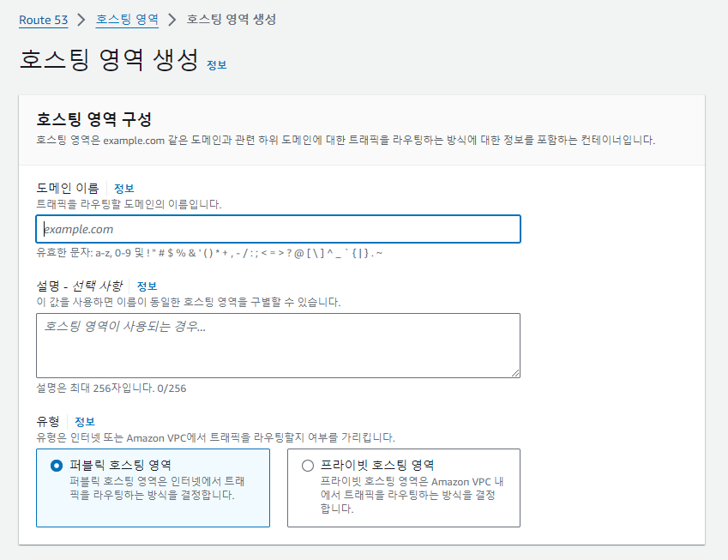Select 퍼블릭 호스팅 영역 radio button
728x560 pixels.
[57, 466]
